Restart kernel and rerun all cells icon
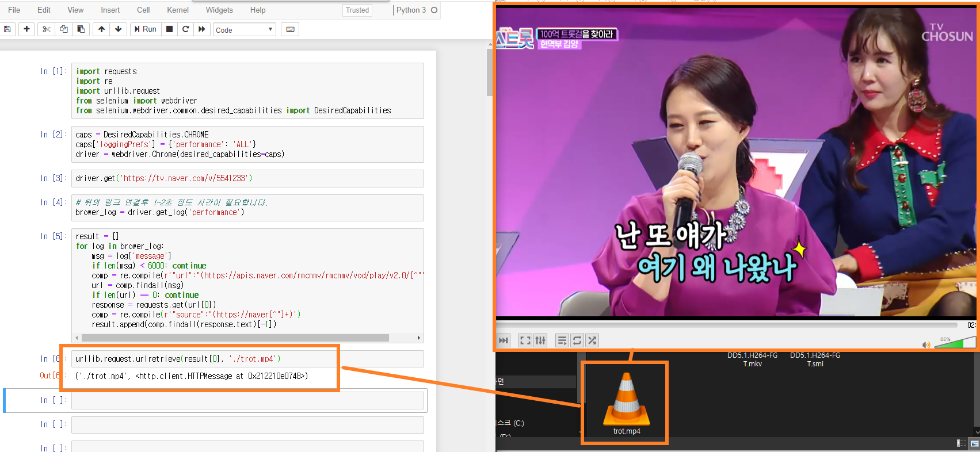Image resolution: width=980 pixels, height=452 pixels. click(x=201, y=29)
